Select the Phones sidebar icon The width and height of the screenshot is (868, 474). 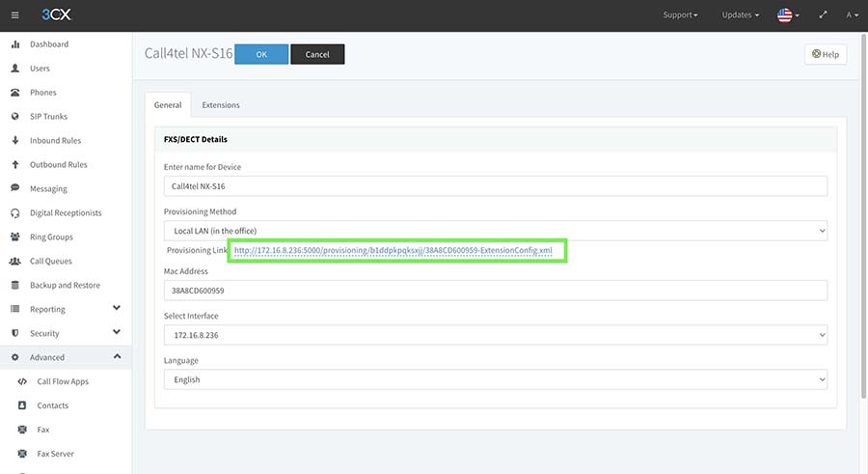[x=15, y=93]
